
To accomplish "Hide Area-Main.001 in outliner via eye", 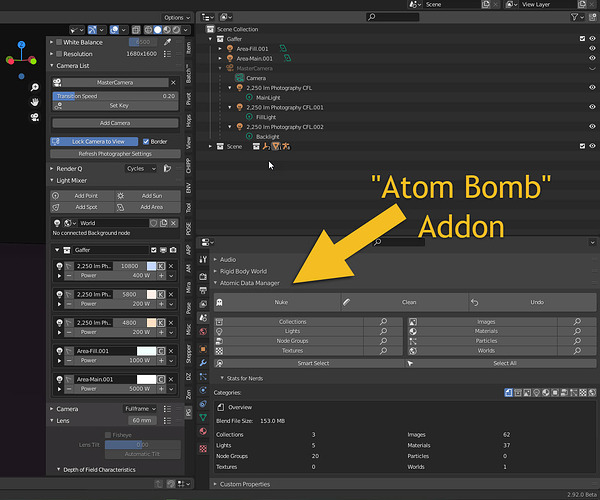I will coord(592,58).
